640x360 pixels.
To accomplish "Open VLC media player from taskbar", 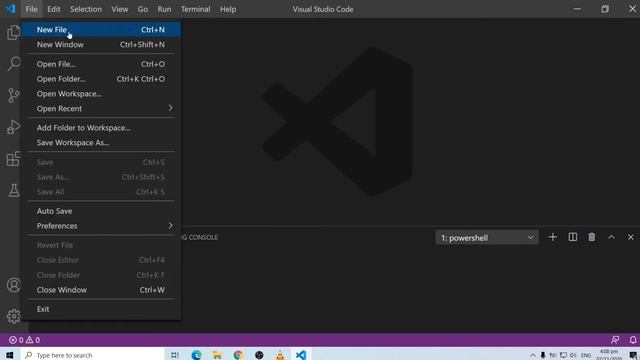I will 280,355.
